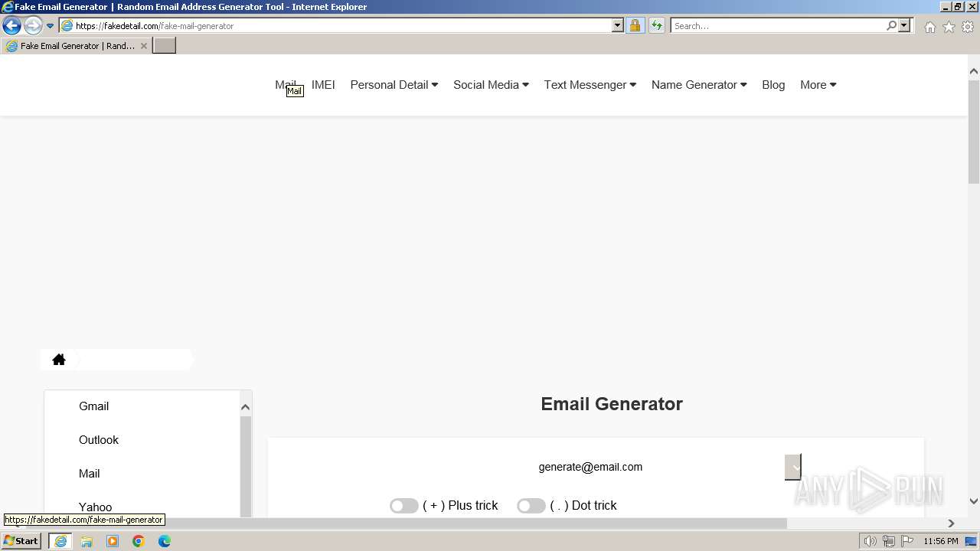The height and width of the screenshot is (551, 980).
Task: Open Google Chrome in the taskbar
Action: (139, 541)
